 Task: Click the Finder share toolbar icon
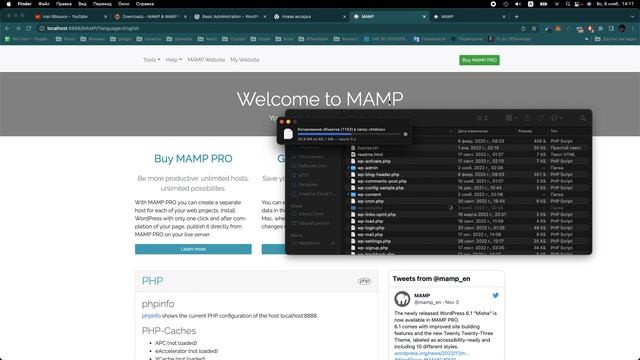[527, 118]
